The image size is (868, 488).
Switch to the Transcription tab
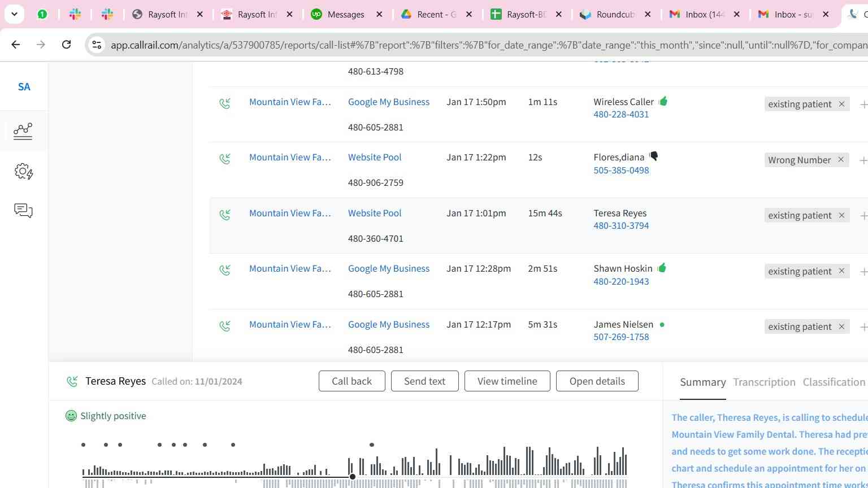click(764, 382)
